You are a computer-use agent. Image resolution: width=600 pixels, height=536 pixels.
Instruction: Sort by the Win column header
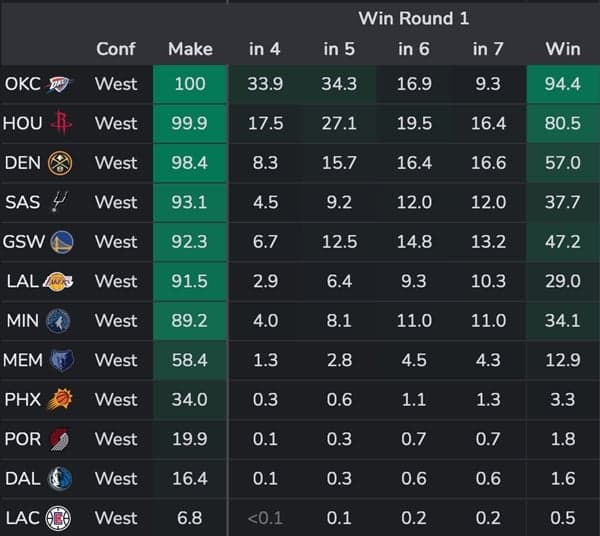click(x=563, y=49)
